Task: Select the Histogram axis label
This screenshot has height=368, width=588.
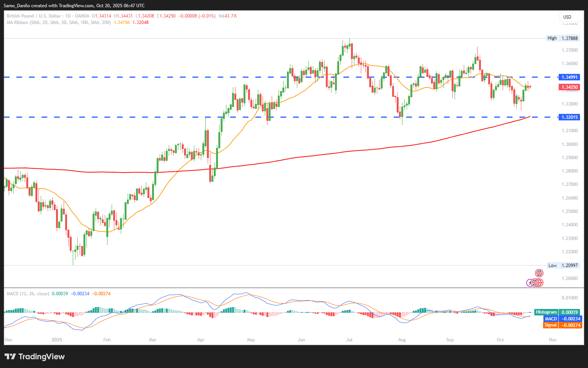Action: click(x=546, y=312)
